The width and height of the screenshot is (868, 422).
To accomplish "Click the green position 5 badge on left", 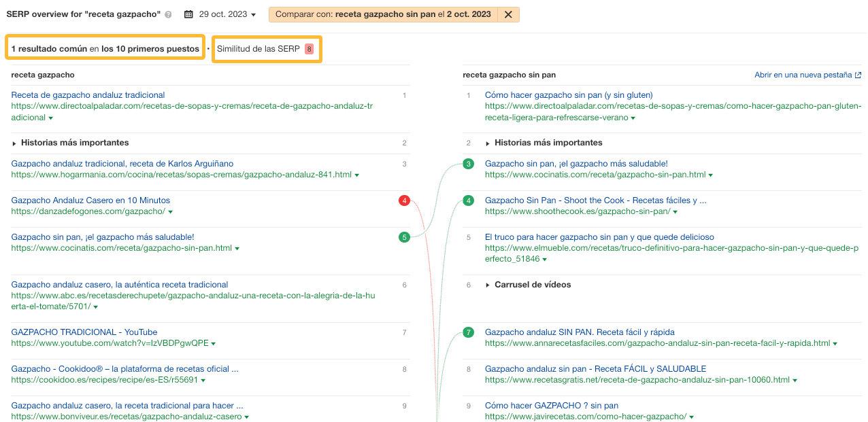I will (x=405, y=237).
